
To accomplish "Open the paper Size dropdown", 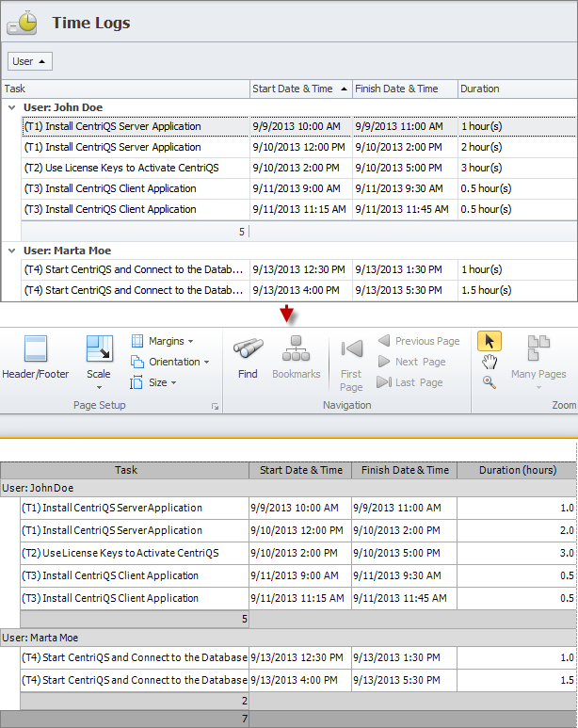I will point(153,382).
